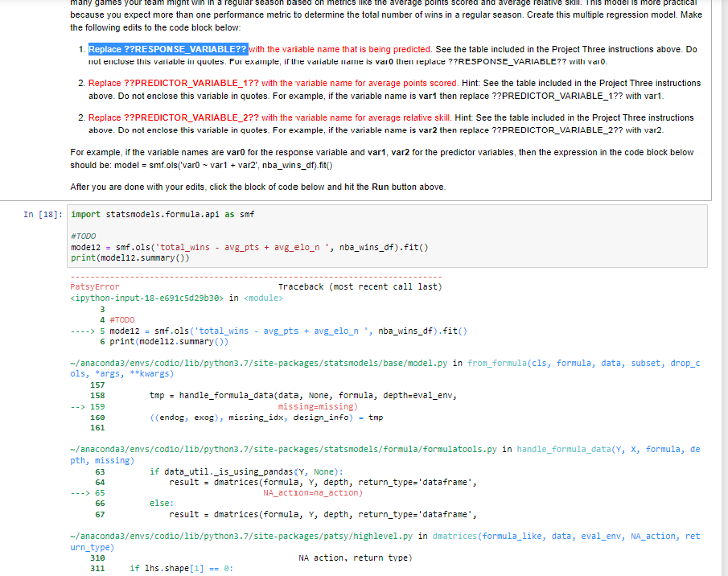728x576 pixels.
Task: Click inside the In [18] code cell editor
Action: tap(387, 237)
